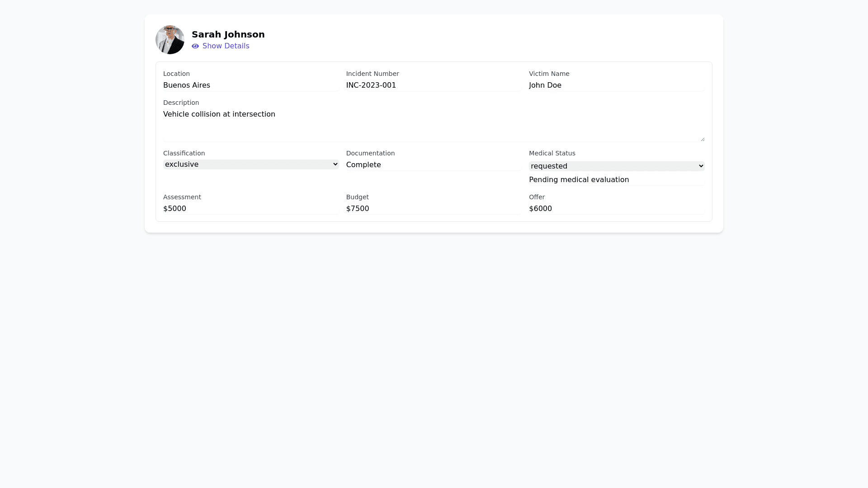Select the Incident Number field INC-2023-001
Viewport: 868px width, 488px height.
pyautogui.click(x=434, y=85)
